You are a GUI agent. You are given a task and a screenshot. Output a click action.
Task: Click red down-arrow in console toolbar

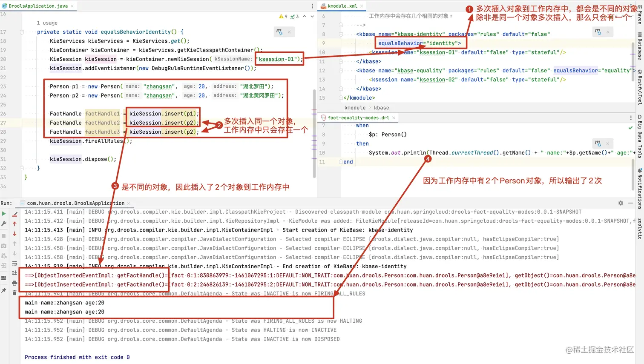pyautogui.click(x=14, y=234)
